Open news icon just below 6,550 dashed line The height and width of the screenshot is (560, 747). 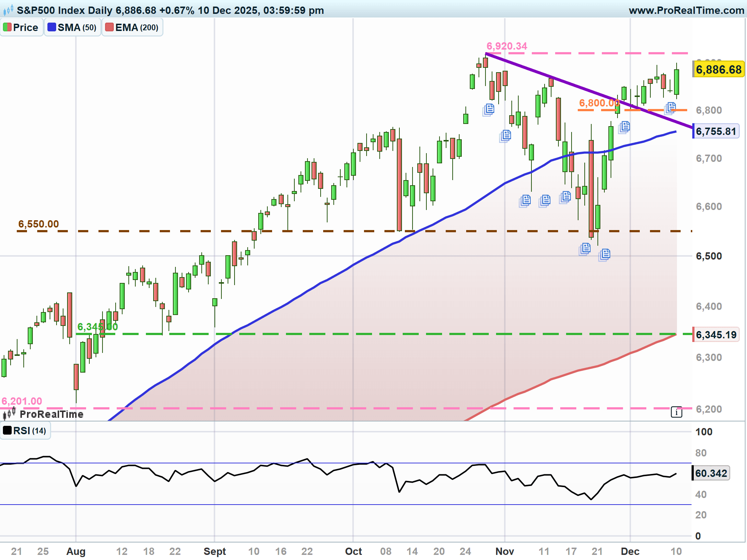[585, 249]
